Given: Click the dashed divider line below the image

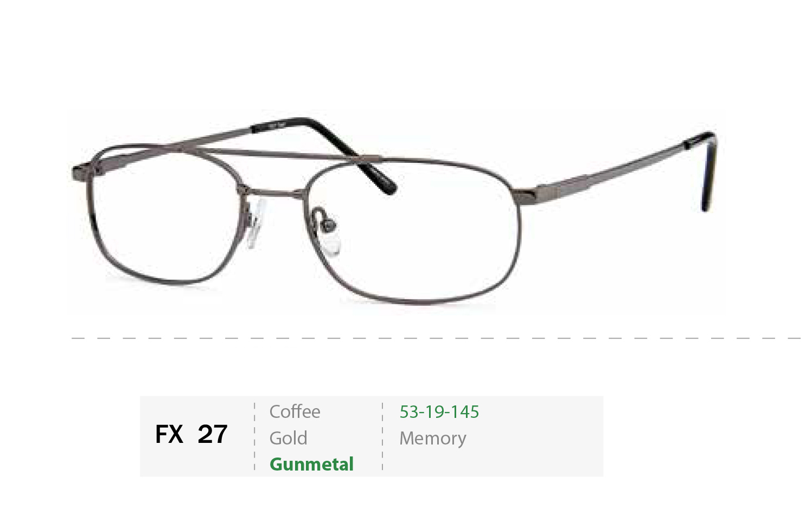Looking at the screenshot, I should point(436,338).
